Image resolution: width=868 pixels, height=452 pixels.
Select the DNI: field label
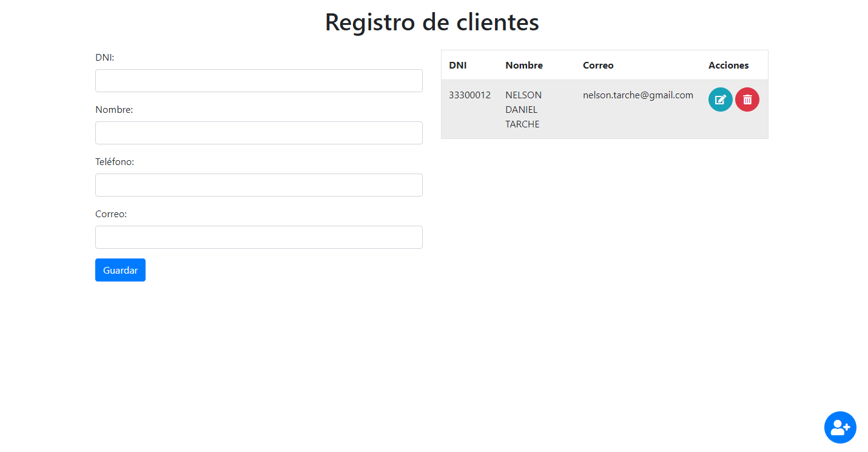click(x=105, y=57)
